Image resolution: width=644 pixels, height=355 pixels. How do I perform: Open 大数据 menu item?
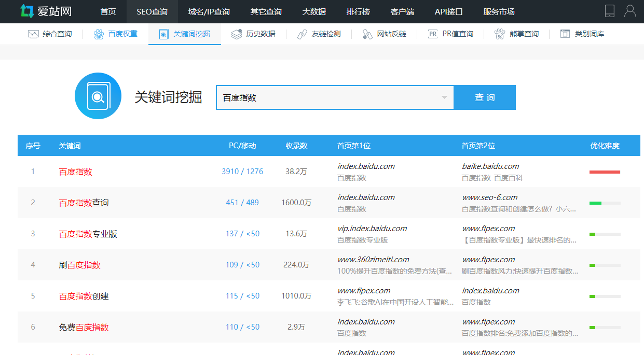pyautogui.click(x=314, y=11)
